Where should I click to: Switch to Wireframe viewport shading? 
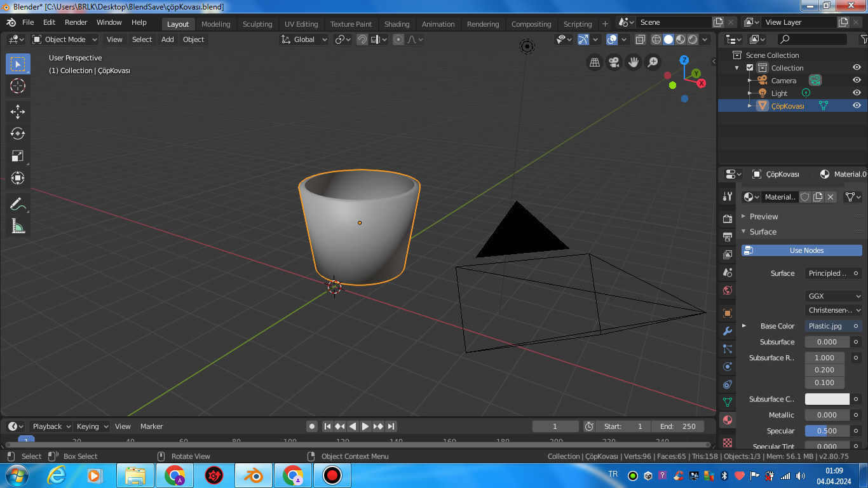[656, 39]
